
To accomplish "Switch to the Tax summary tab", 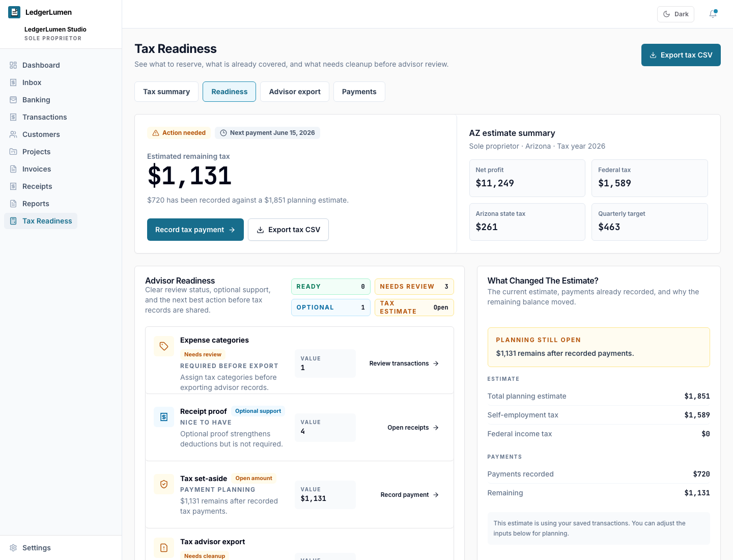I will pyautogui.click(x=166, y=92).
